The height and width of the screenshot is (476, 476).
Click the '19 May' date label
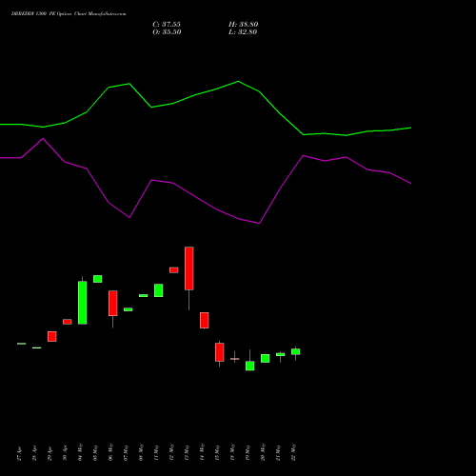tap(248, 452)
